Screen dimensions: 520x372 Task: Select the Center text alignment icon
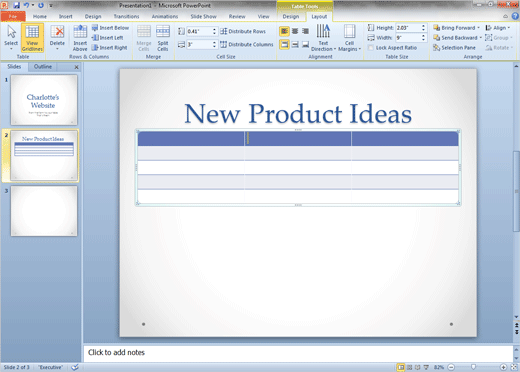point(295,31)
